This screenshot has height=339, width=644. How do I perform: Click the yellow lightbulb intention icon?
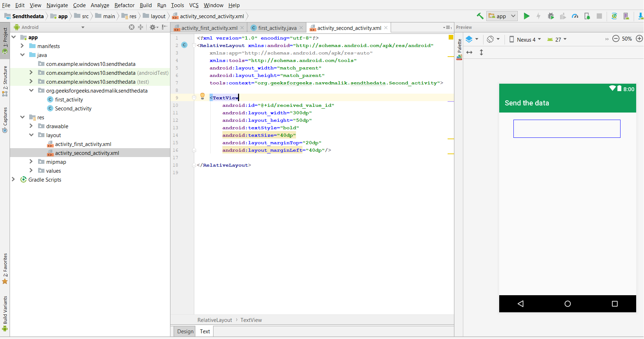(202, 96)
